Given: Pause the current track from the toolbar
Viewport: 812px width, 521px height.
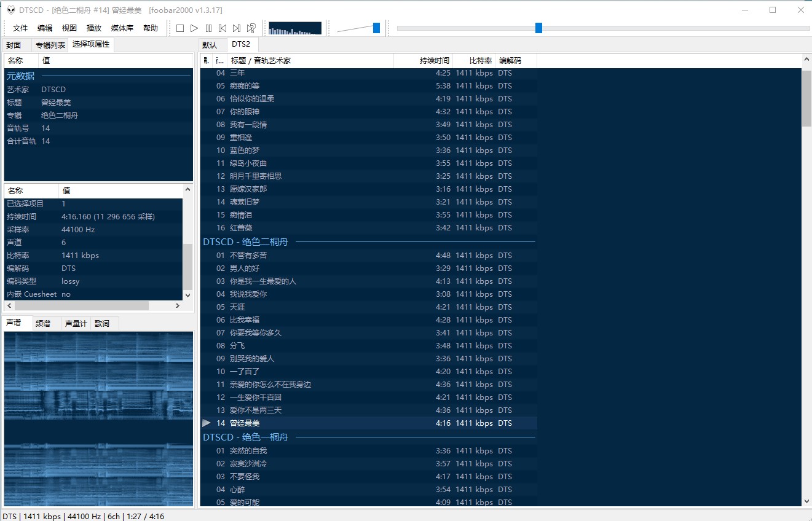Looking at the screenshot, I should [208, 28].
